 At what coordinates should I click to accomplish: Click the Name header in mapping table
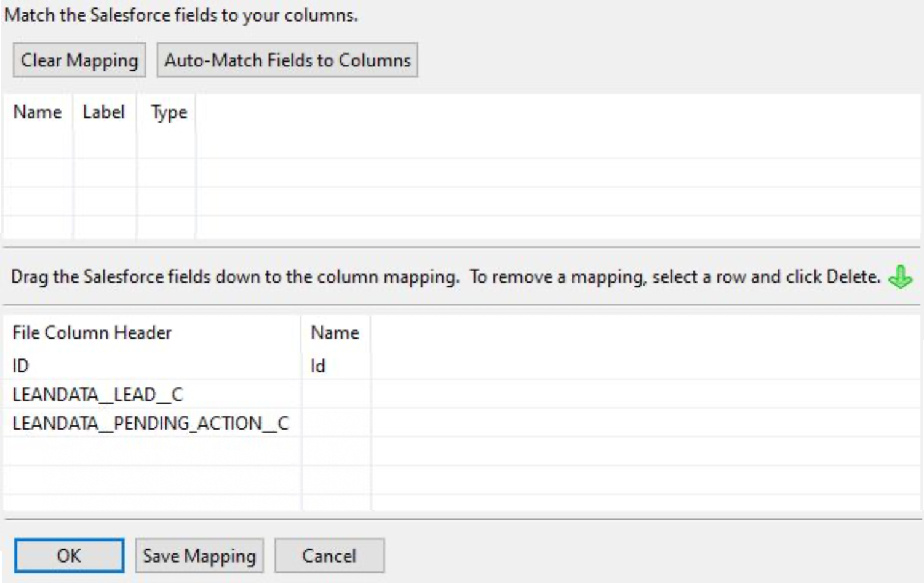click(x=335, y=332)
